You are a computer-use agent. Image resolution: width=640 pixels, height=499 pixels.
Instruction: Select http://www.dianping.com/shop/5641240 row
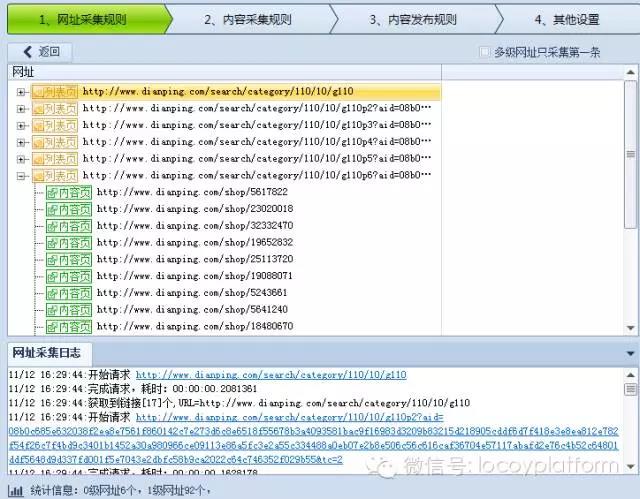192,309
